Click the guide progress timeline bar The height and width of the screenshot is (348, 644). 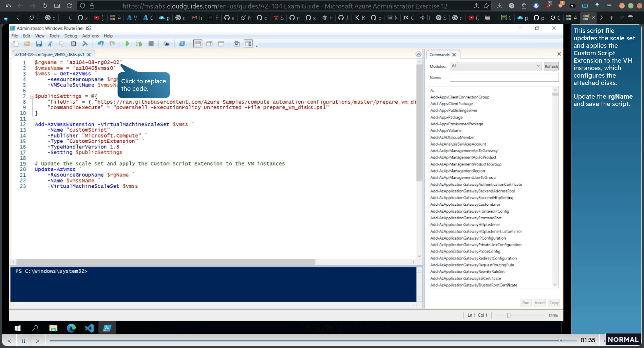tap(313, 340)
